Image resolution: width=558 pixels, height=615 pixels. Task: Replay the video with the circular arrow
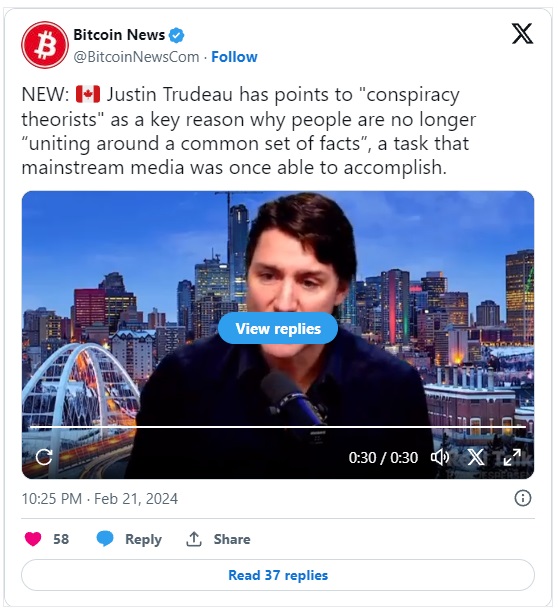44,457
